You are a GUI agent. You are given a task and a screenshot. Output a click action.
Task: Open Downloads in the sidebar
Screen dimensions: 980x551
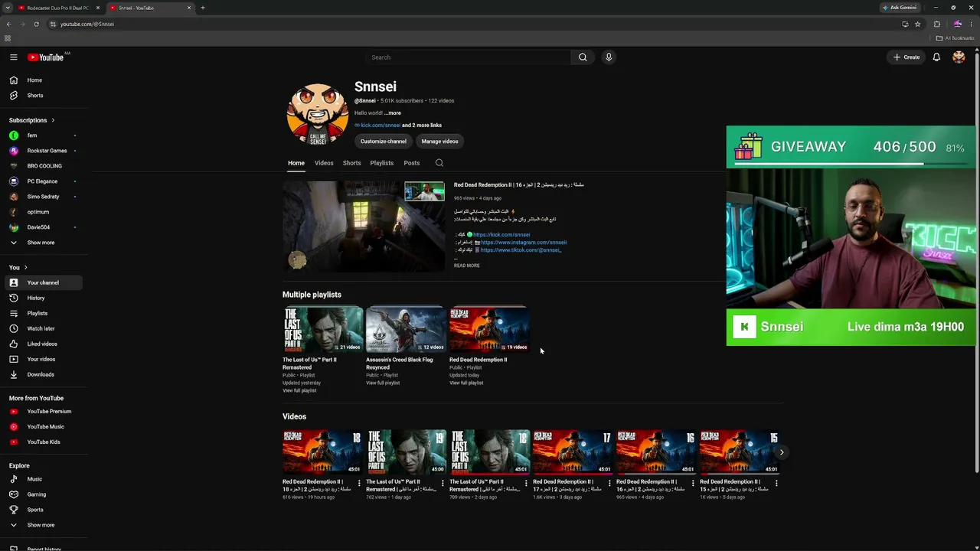click(x=42, y=374)
